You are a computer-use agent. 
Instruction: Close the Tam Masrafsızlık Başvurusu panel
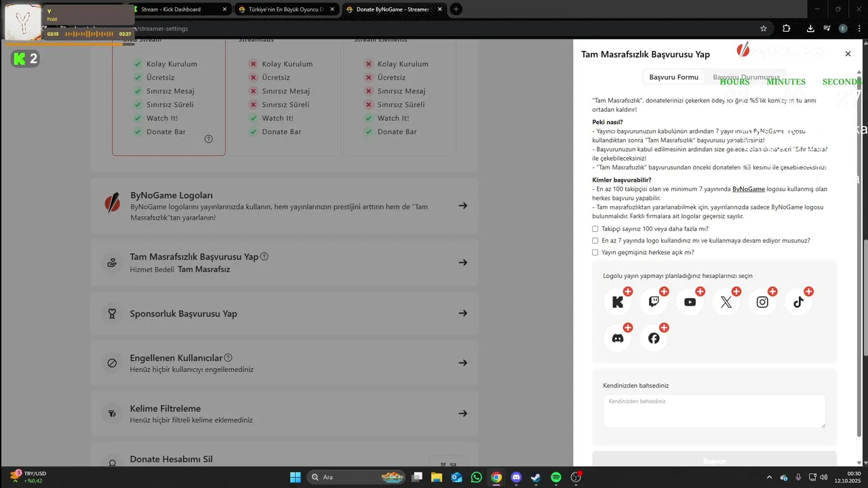click(x=848, y=54)
